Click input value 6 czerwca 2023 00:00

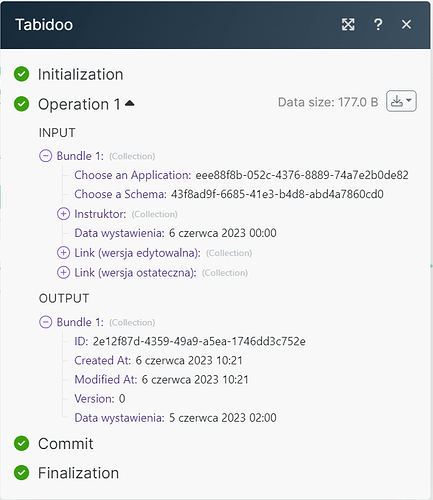tap(223, 233)
